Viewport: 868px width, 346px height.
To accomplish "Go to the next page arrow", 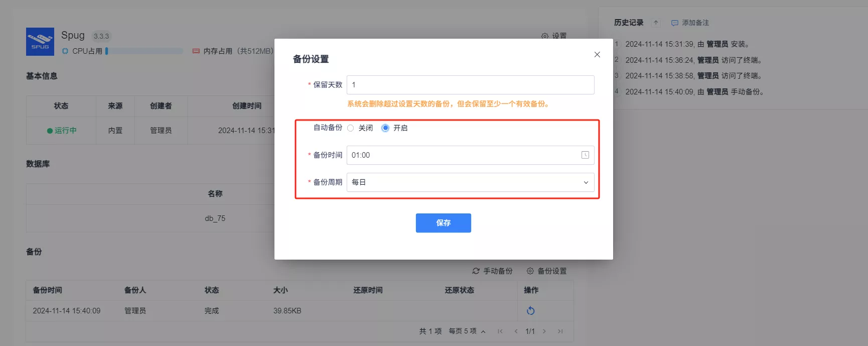I will 544,331.
